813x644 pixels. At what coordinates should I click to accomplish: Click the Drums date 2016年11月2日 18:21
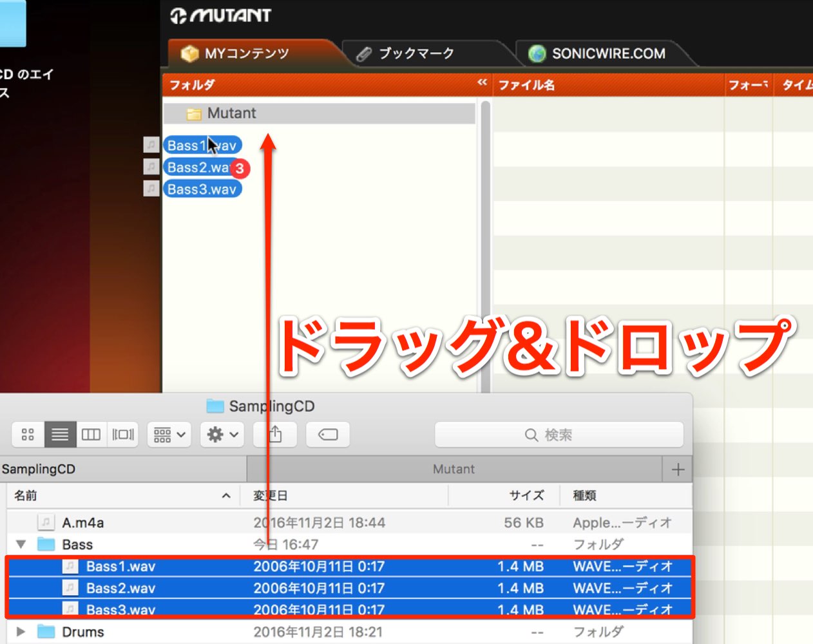(x=318, y=632)
